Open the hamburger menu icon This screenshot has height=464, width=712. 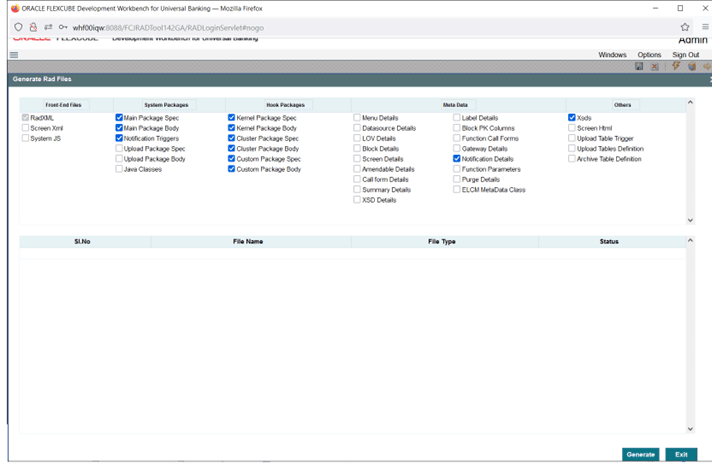click(14, 55)
